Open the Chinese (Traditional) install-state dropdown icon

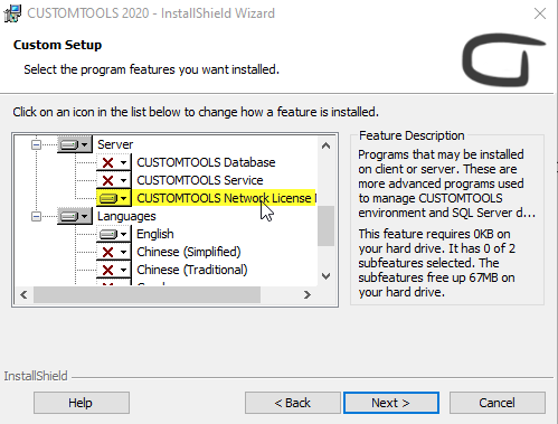point(114,269)
